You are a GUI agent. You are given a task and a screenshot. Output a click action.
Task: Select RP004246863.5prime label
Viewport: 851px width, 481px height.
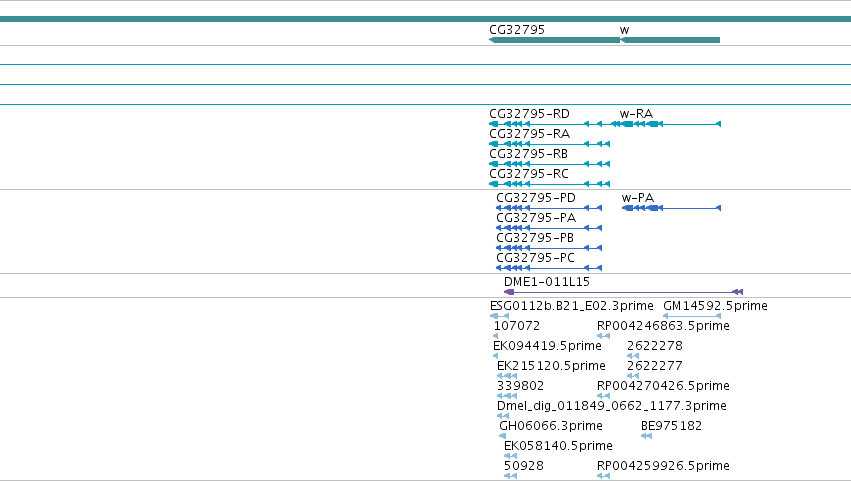point(663,326)
